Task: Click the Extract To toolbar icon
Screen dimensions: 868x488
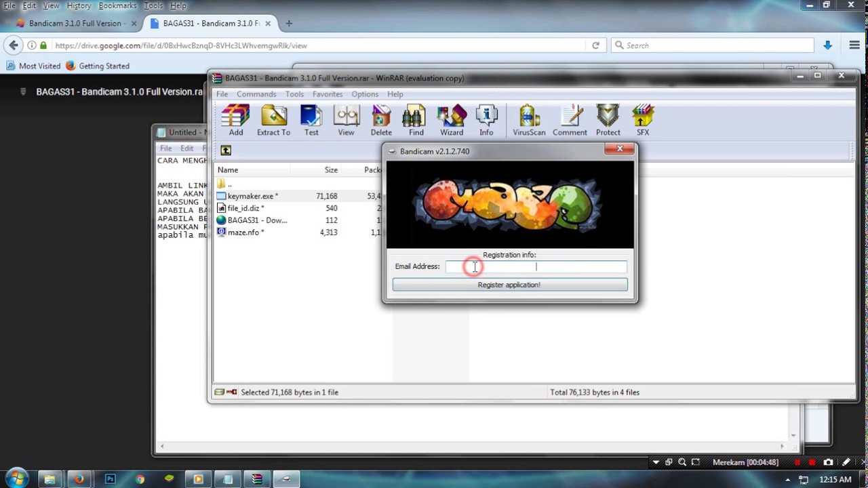Action: (x=273, y=121)
